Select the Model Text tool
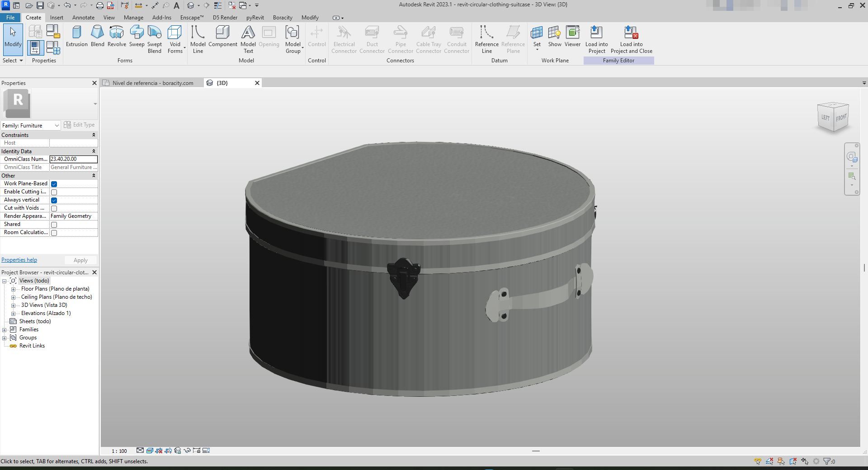The height and width of the screenshot is (470, 868). pyautogui.click(x=248, y=39)
